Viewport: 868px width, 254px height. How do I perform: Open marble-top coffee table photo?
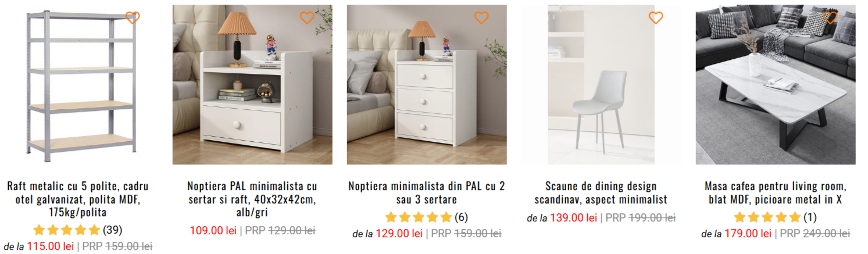(776, 85)
